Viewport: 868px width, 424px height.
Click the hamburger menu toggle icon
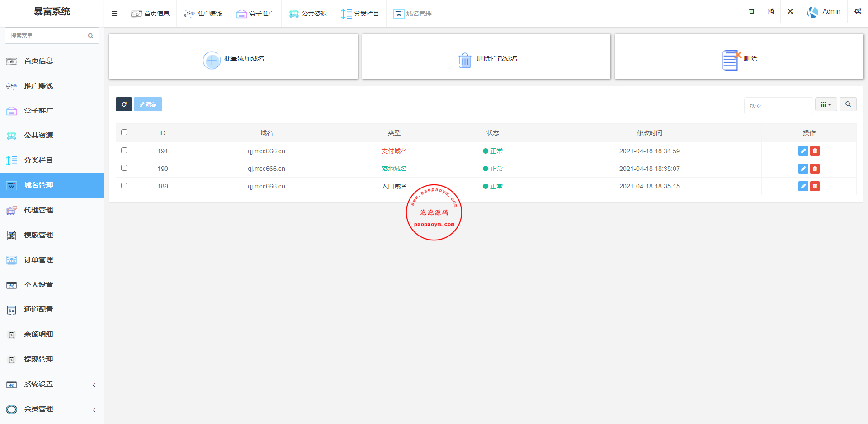114,14
